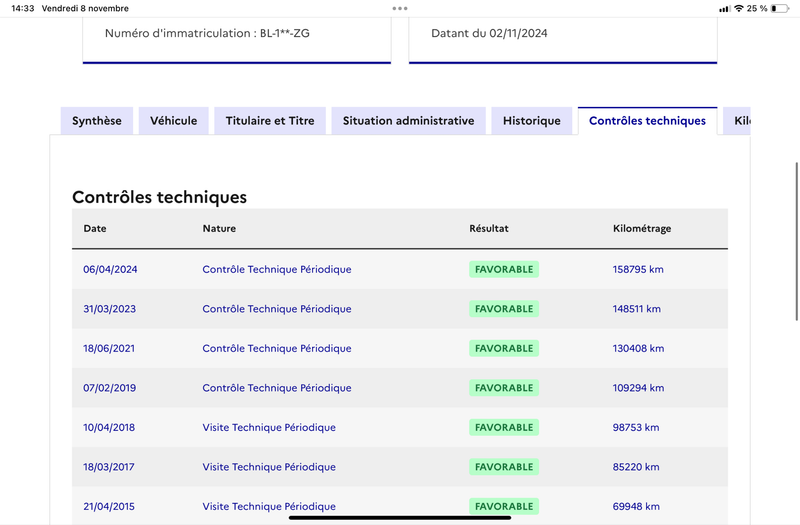800x525 pixels.
Task: Click the Datant du 02/11/2024 text
Action: 489,34
